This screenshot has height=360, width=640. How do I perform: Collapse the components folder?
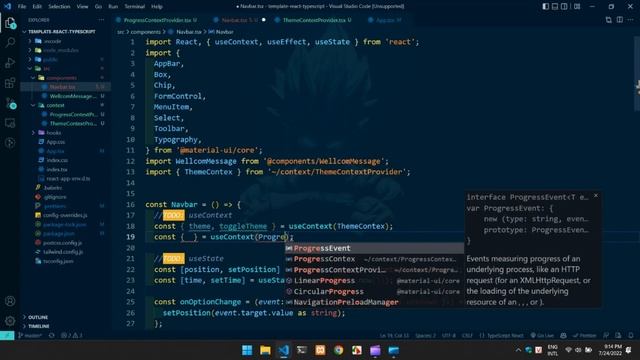(61, 78)
